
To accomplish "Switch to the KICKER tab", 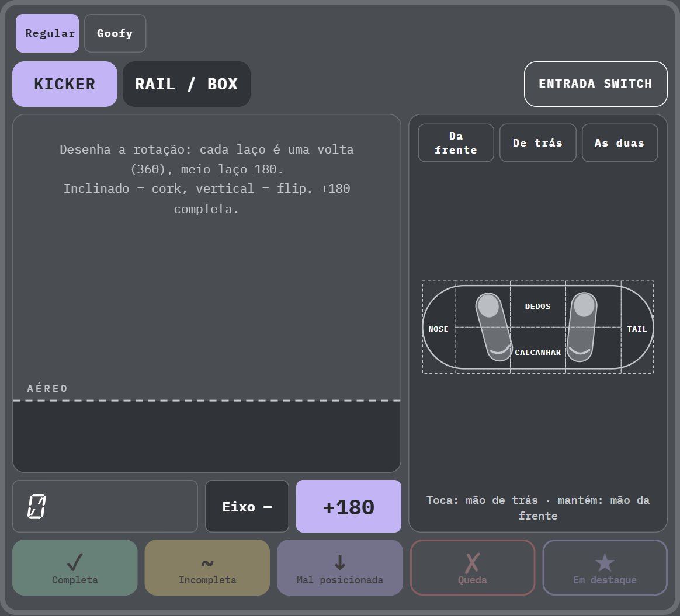I will click(x=65, y=83).
